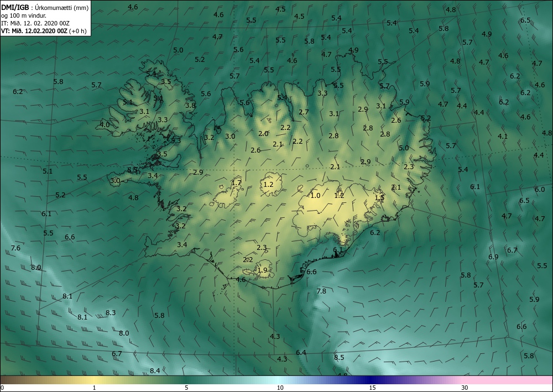Click the map value "7.8"
The height and width of the screenshot is (392, 553).
click(321, 291)
